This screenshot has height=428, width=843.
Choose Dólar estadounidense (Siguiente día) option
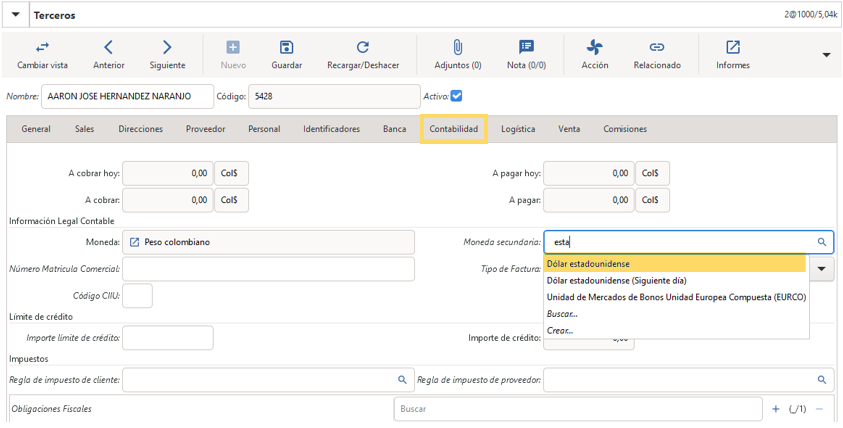point(675,281)
